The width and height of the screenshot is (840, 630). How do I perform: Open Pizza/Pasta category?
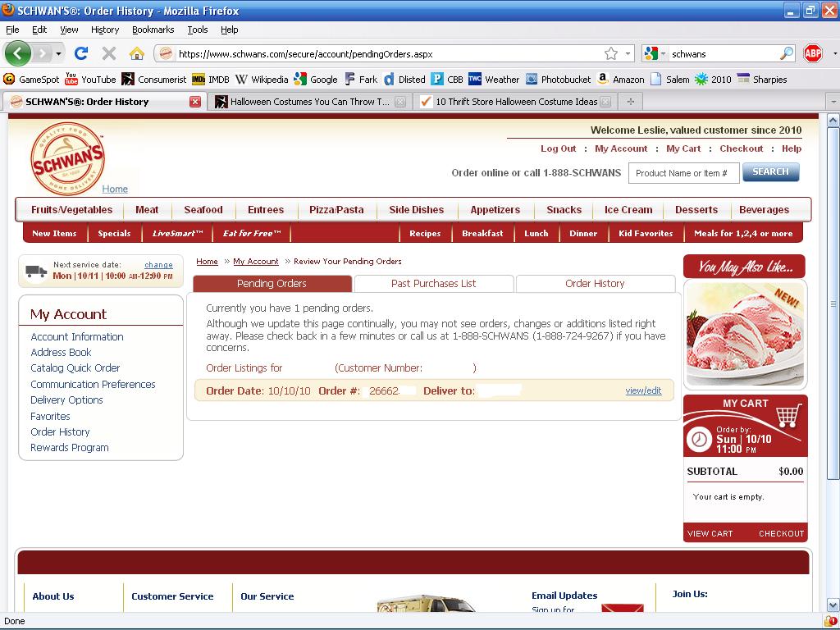pos(336,209)
